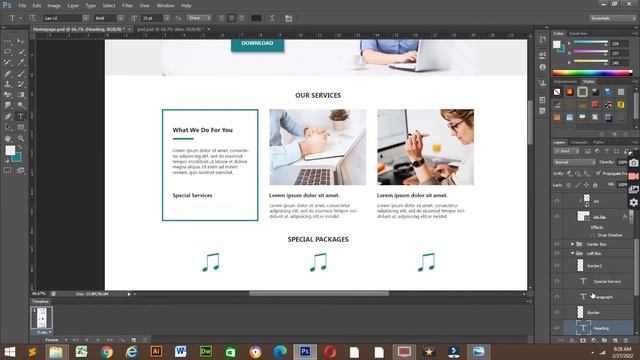
Task: Click the canvas horizontal scrollbar
Action: pyautogui.click(x=319, y=293)
